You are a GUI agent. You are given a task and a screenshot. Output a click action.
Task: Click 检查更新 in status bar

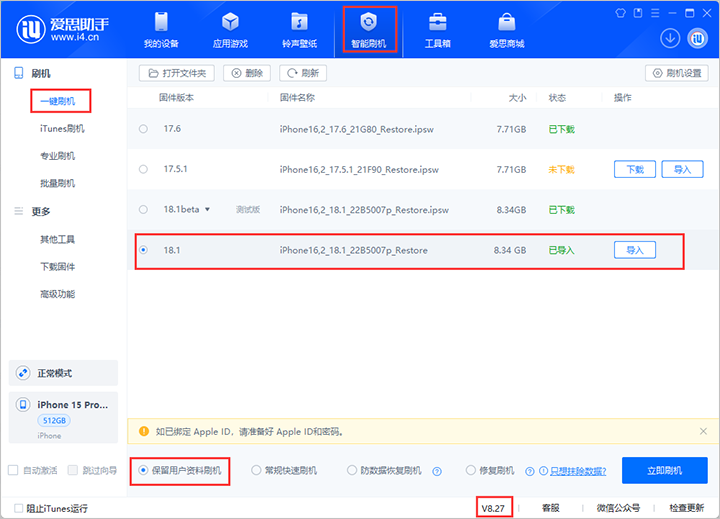[x=686, y=508]
